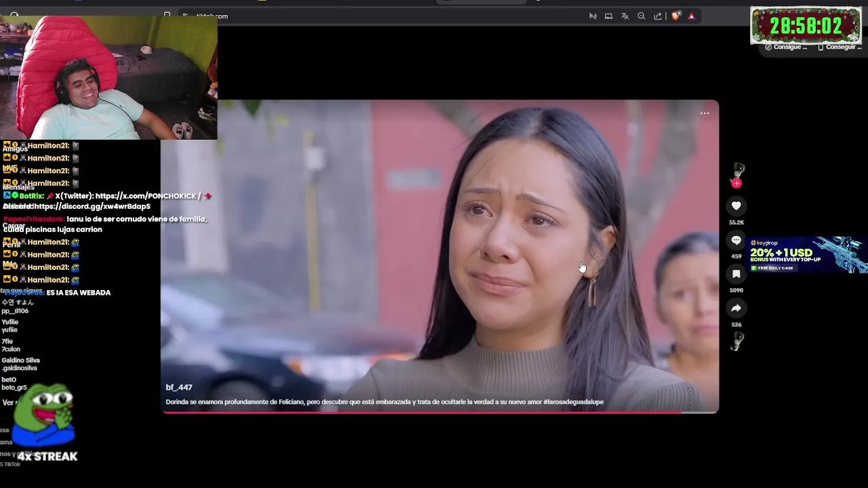Follow creator with the red plus badge

pyautogui.click(x=736, y=183)
